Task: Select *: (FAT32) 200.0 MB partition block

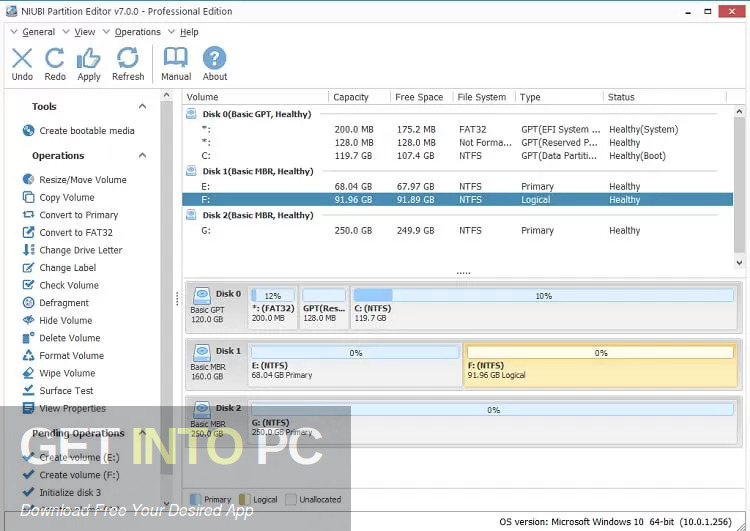Action: (x=273, y=307)
